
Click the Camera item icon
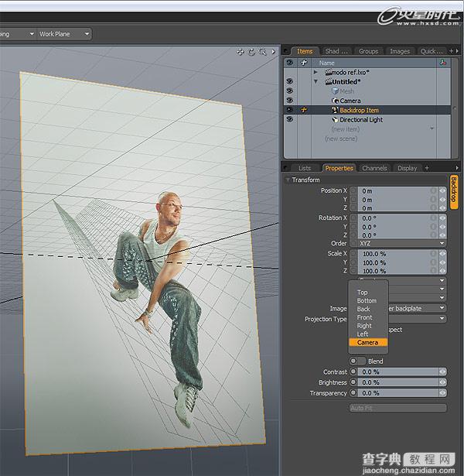point(335,101)
